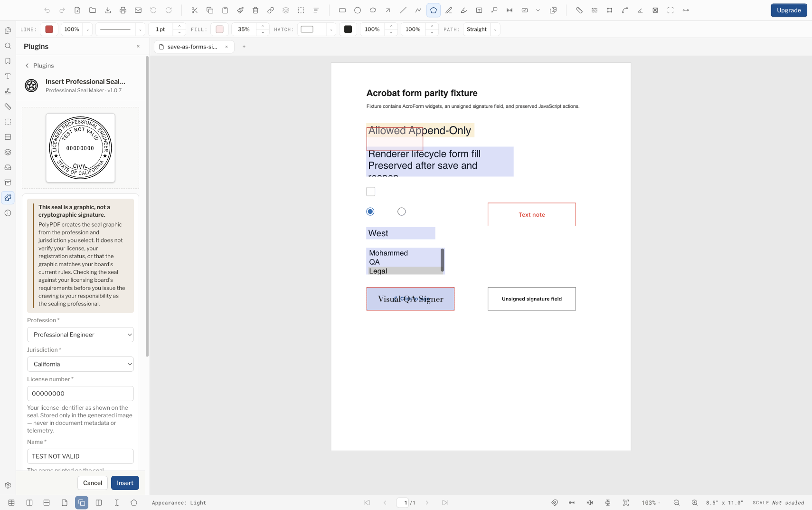Select the callout tool
Screen dimensions: 812x510
pyautogui.click(x=494, y=10)
